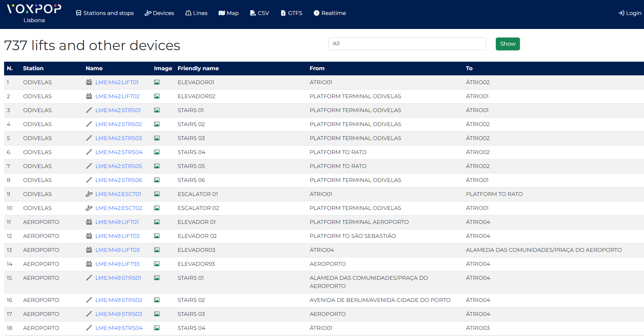The image size is (644, 336).
Task: Click lift icon beside LME:M42:LIFT01
Action: (89, 82)
